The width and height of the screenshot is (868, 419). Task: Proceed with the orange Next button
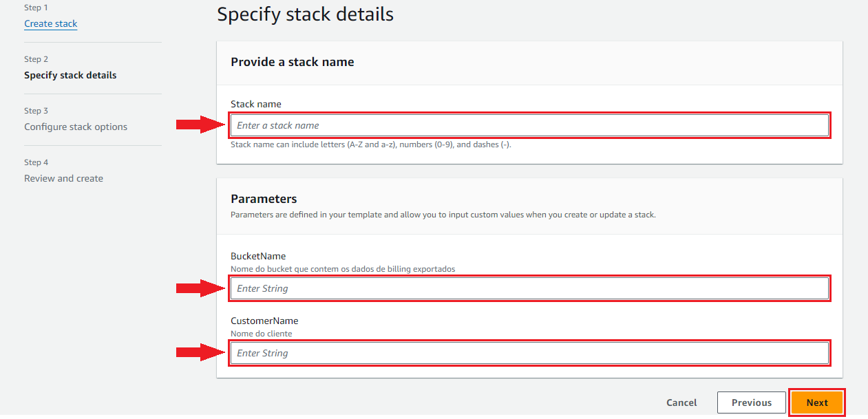click(x=817, y=402)
